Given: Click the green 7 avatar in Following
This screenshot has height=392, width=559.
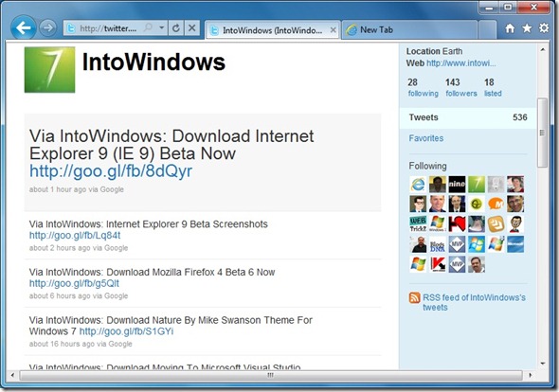Looking at the screenshot, I should (477, 185).
